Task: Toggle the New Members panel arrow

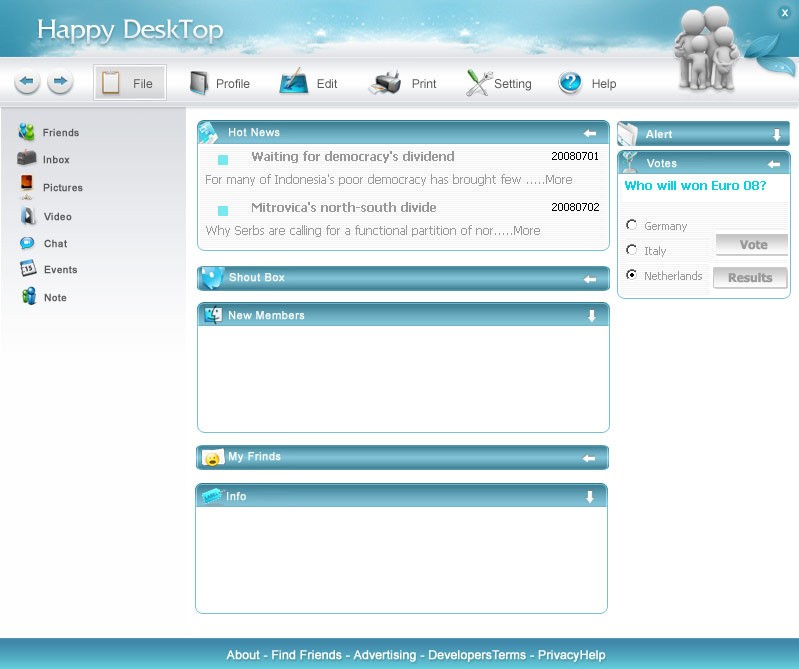Action: 591,316
